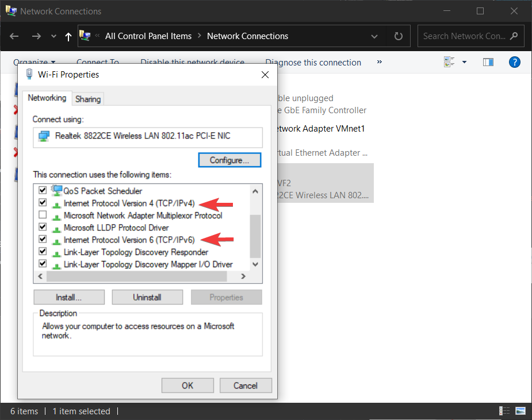Viewport: 532px width, 420px height.
Task: Click the Install button
Action: click(x=69, y=297)
